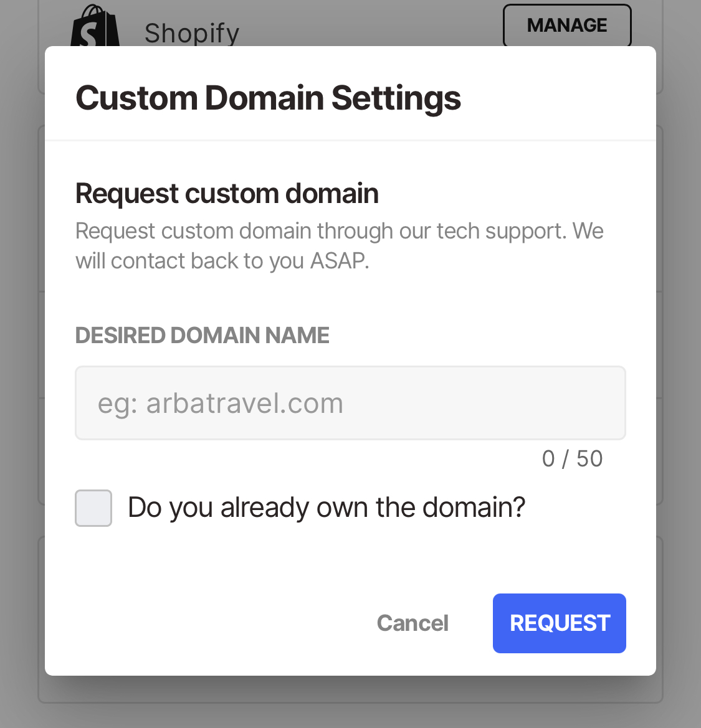Click the dimmed area below the dialog
The height and width of the screenshot is (728, 701).
pyautogui.click(x=350, y=704)
